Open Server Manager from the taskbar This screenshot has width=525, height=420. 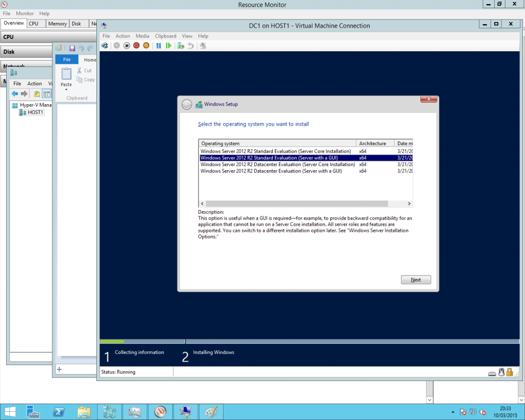pos(33,412)
